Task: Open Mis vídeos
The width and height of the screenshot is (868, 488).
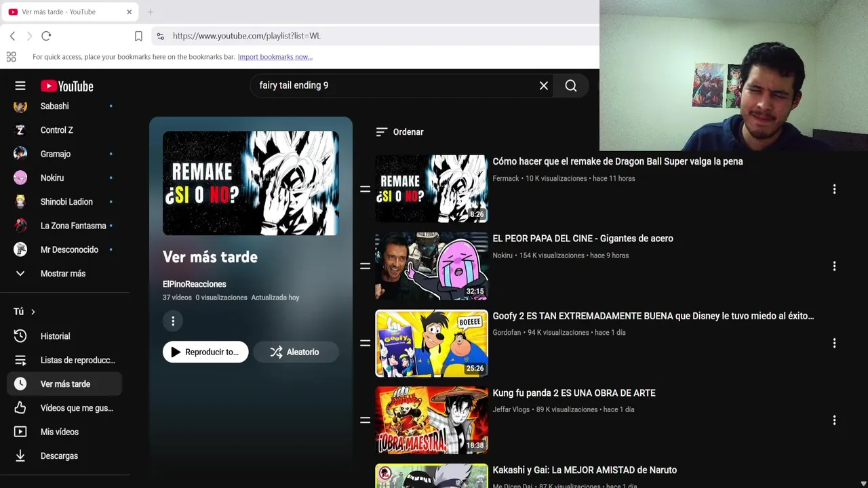Action: [x=64, y=432]
